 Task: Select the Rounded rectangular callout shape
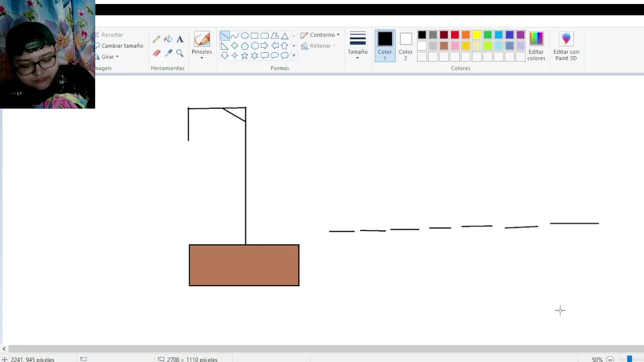point(265,56)
